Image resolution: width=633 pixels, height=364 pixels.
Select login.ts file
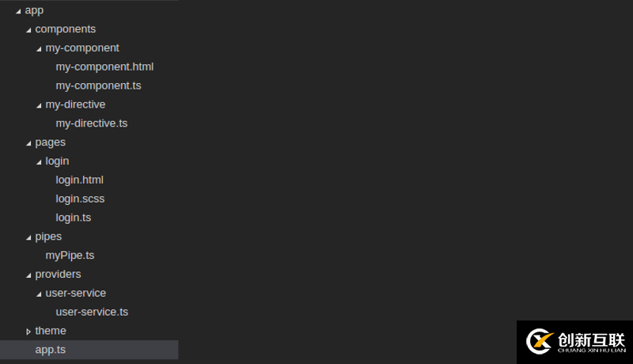73,218
